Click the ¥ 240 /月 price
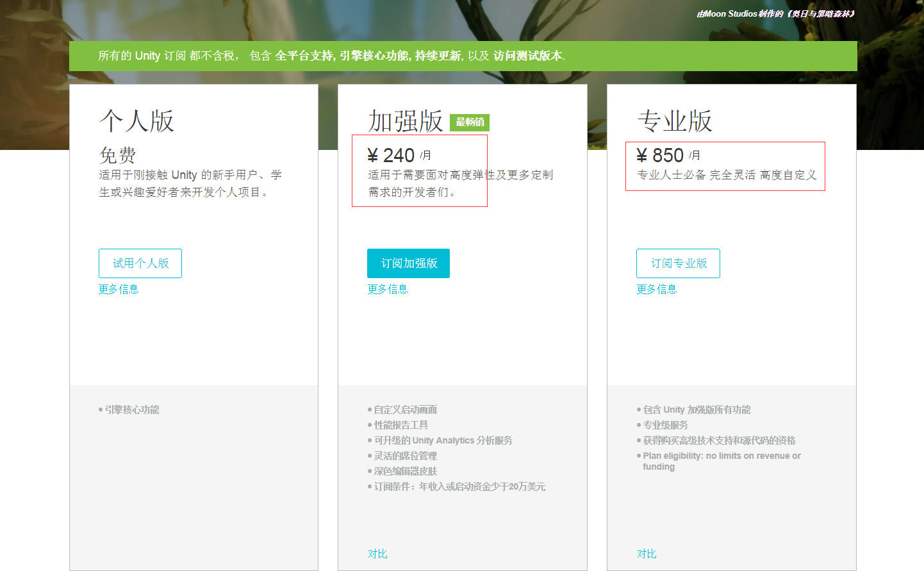The width and height of the screenshot is (924, 571). [x=399, y=155]
